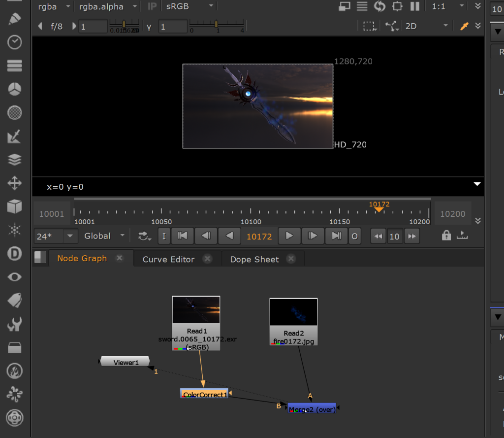Toggle the Y gamma button
504x438 pixels.
pos(149,27)
